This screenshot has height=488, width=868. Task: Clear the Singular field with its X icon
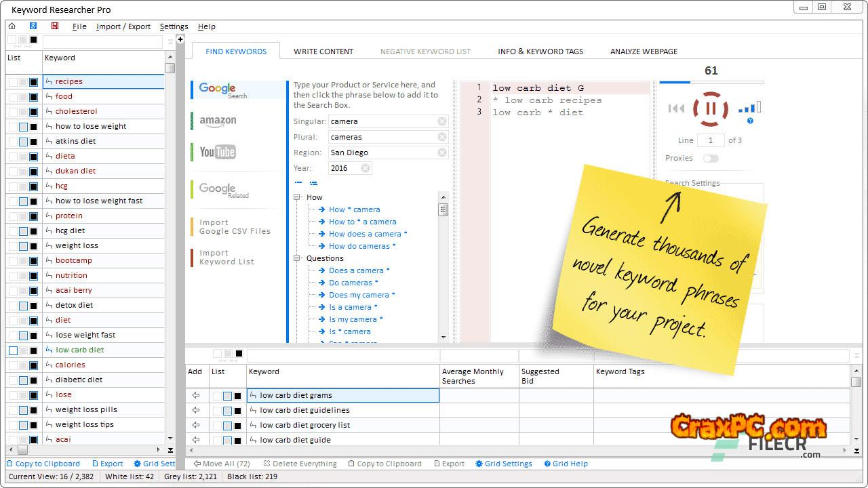click(442, 121)
